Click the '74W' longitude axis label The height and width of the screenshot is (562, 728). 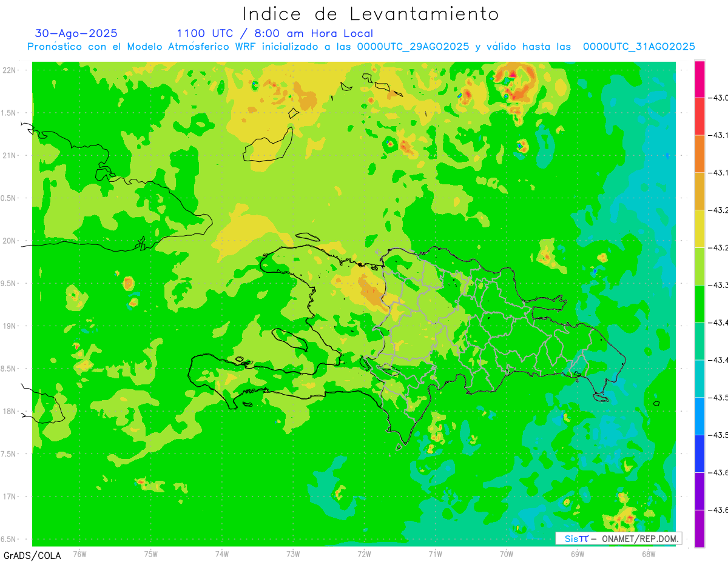222,554
